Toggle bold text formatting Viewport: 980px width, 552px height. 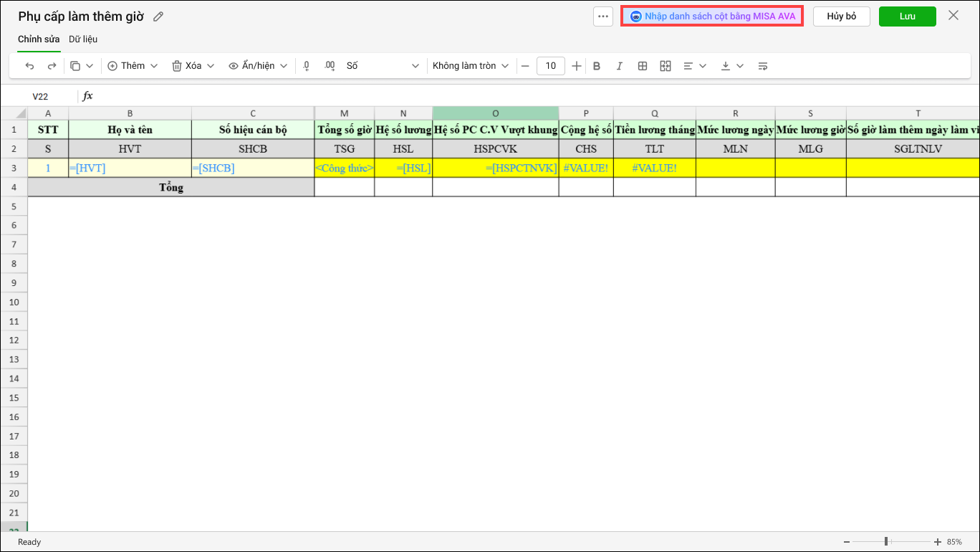[597, 66]
